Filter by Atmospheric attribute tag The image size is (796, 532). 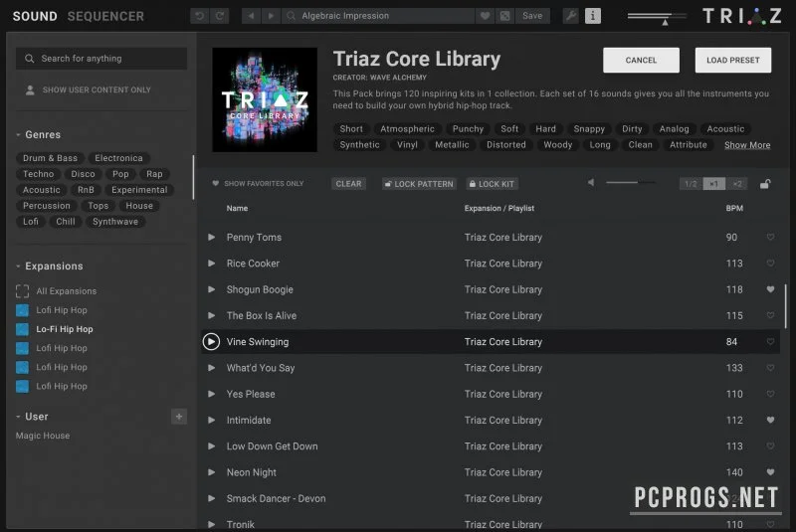coord(407,129)
